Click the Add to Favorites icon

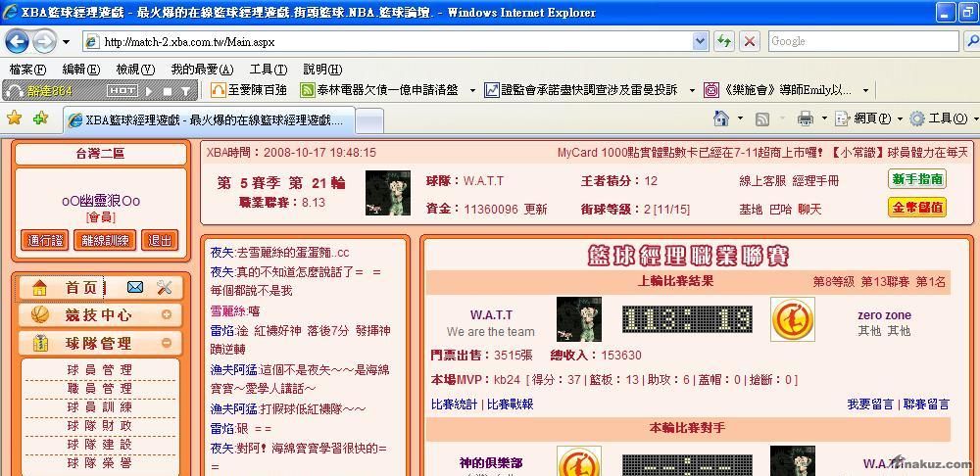tap(40, 119)
